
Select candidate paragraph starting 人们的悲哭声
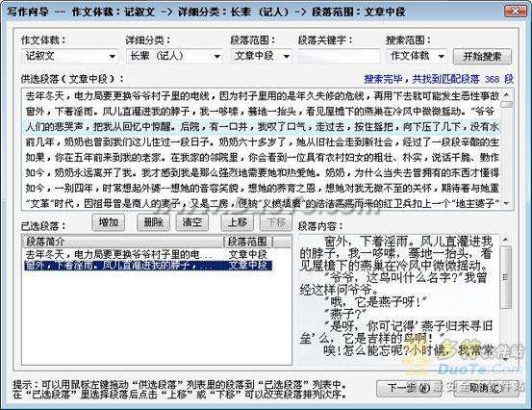(x=263, y=127)
